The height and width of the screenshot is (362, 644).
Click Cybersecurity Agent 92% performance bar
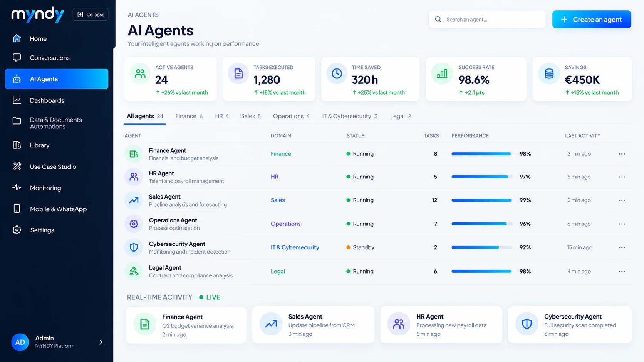pos(482,247)
